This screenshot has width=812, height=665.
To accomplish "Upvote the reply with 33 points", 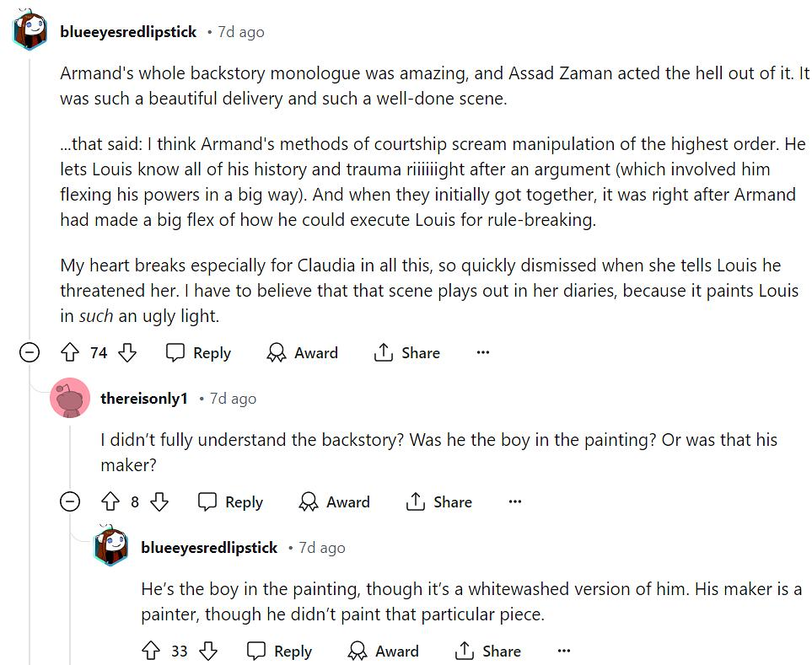I will click(152, 652).
